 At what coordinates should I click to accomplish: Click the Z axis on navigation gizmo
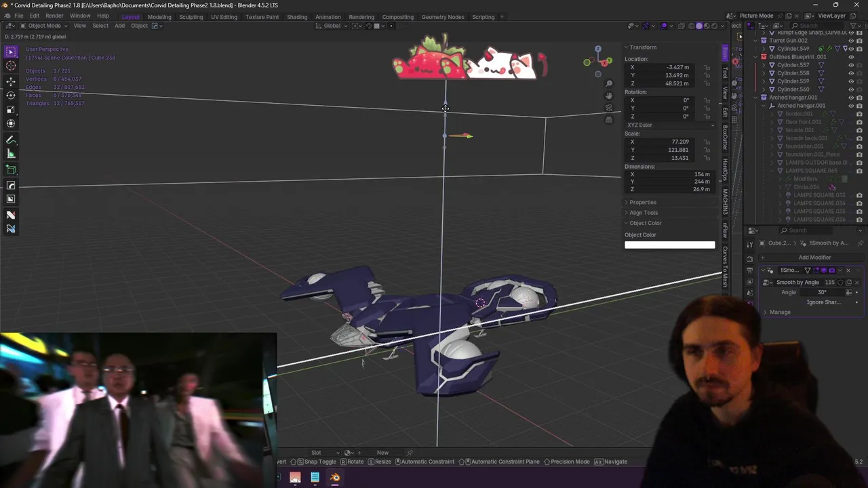[598, 49]
